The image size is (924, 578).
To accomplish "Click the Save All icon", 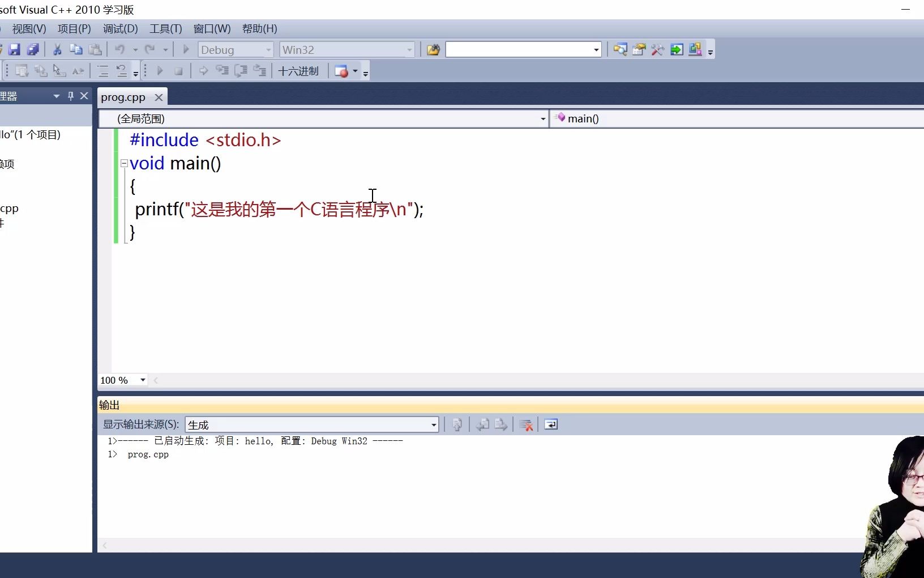I will tap(33, 49).
